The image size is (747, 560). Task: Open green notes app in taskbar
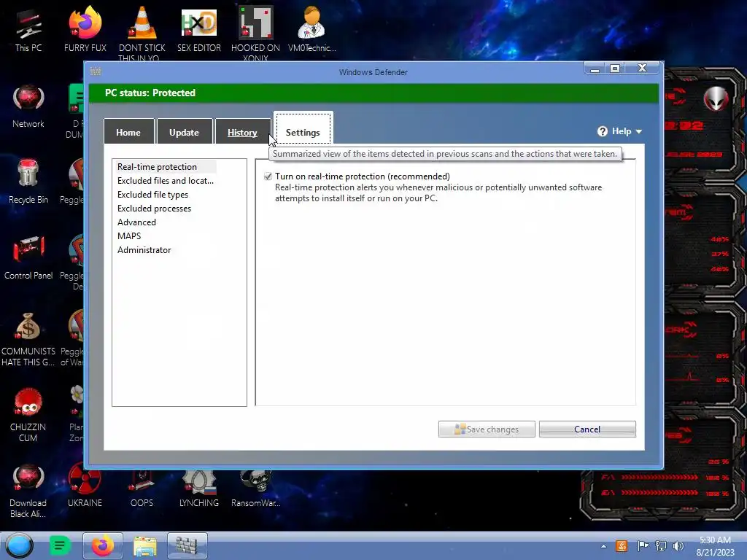[60, 545]
